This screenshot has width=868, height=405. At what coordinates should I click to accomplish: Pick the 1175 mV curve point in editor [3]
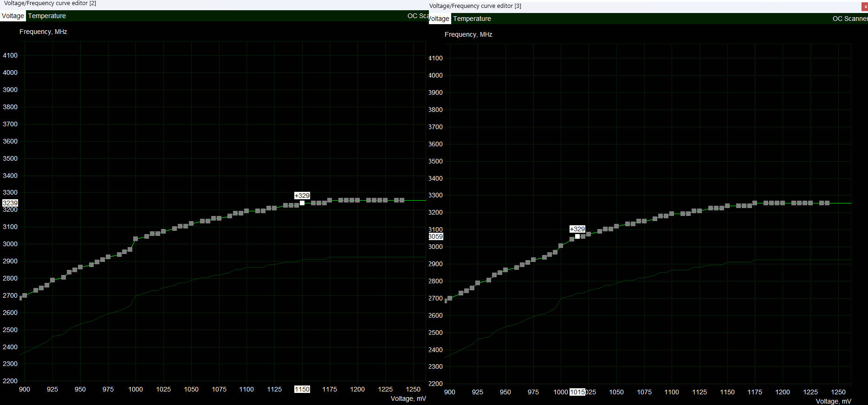(x=755, y=203)
